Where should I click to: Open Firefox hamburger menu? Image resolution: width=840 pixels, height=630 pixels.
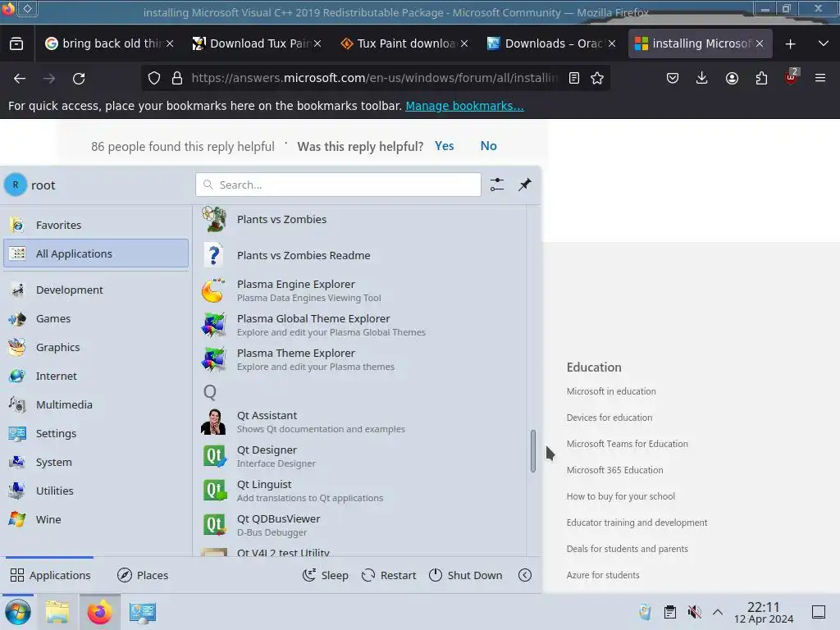point(819,78)
